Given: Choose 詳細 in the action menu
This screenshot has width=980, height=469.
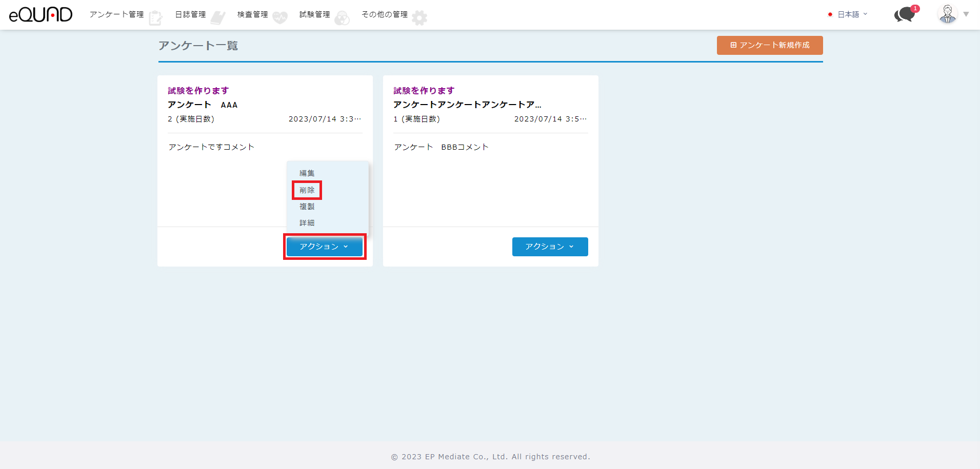Looking at the screenshot, I should (307, 223).
